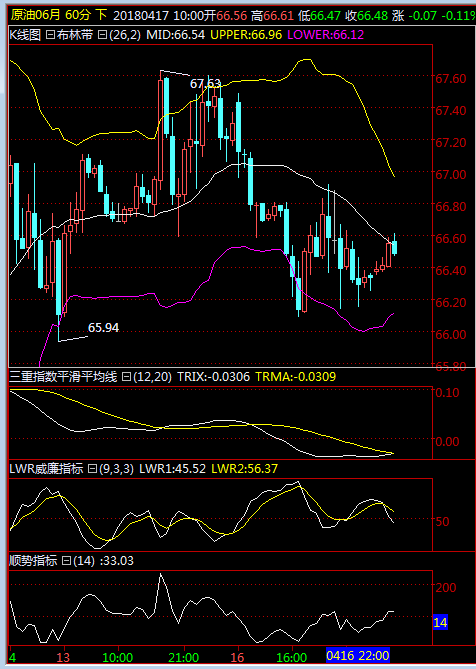Open the K线图 chart label
Image resolution: width=476 pixels, height=669 pixels.
click(25, 35)
